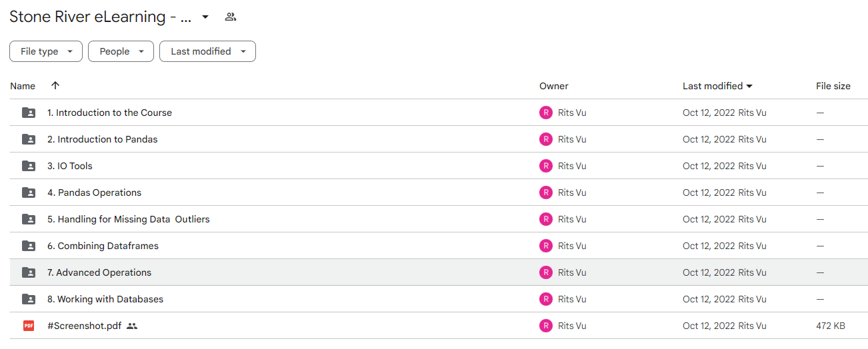Image resolution: width=868 pixels, height=349 pixels.
Task: Click the up arrow sort icon beside Name
Action: tap(55, 85)
